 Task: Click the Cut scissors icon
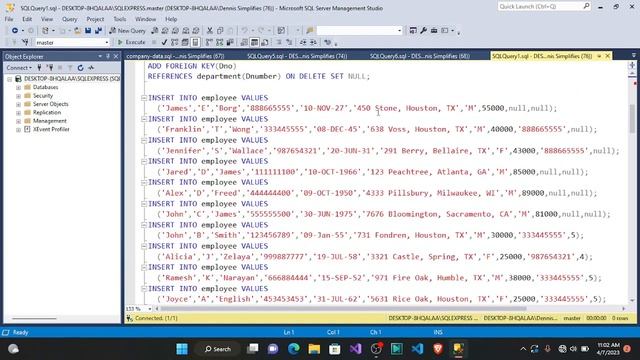coord(210,31)
